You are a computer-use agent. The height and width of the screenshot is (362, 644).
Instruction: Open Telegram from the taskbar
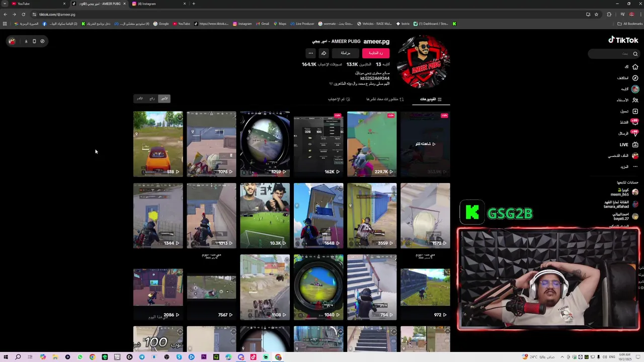pyautogui.click(x=142, y=357)
